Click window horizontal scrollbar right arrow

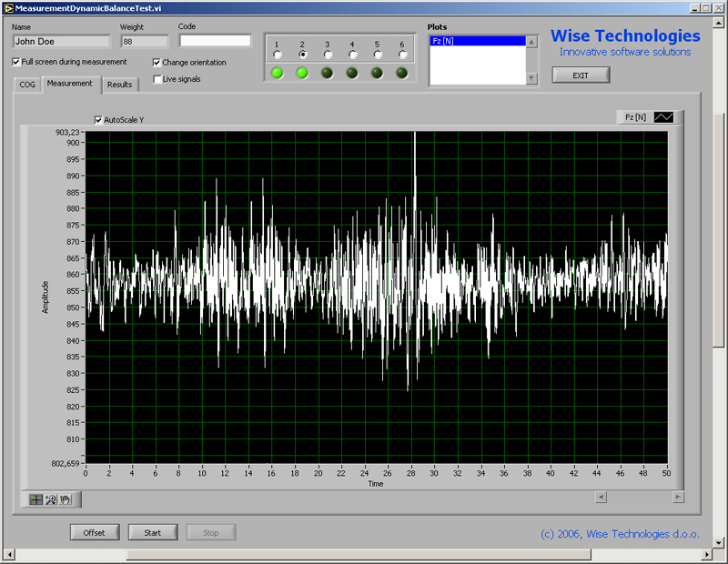pyautogui.click(x=707, y=554)
